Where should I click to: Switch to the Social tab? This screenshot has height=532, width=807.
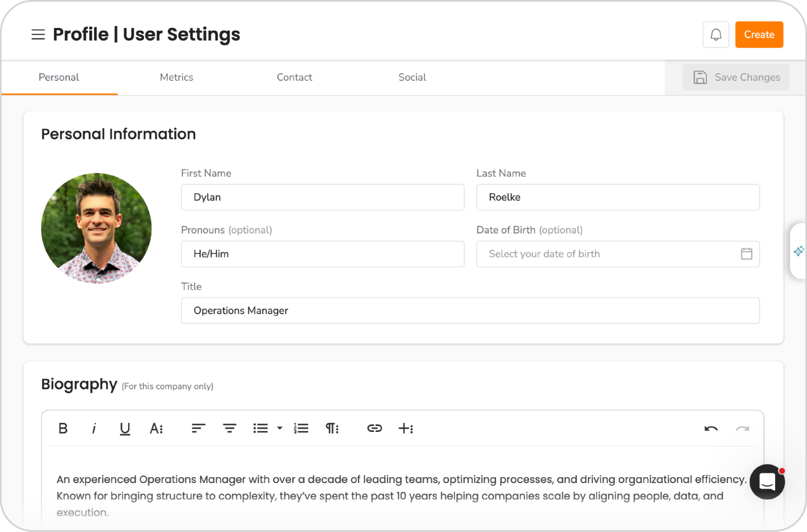412,77
